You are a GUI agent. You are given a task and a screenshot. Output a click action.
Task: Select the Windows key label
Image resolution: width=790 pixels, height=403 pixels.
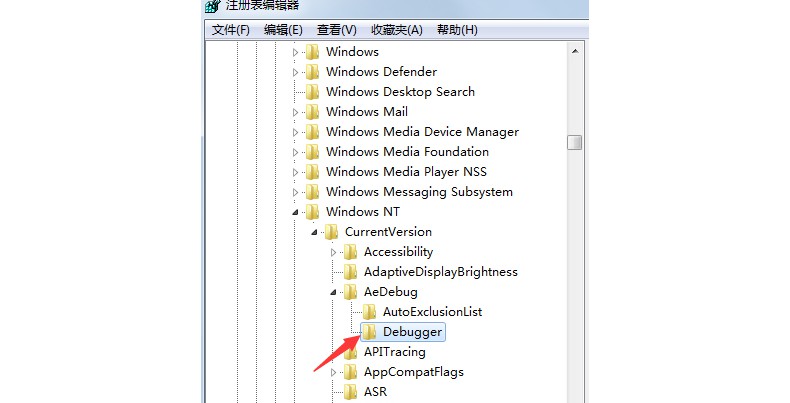[x=352, y=52]
